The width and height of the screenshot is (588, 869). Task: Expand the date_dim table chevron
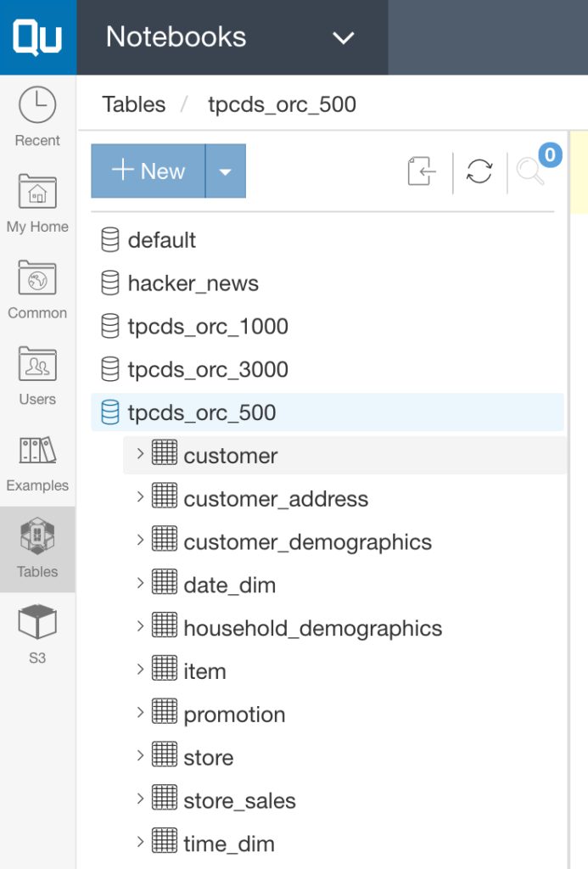[x=140, y=584]
